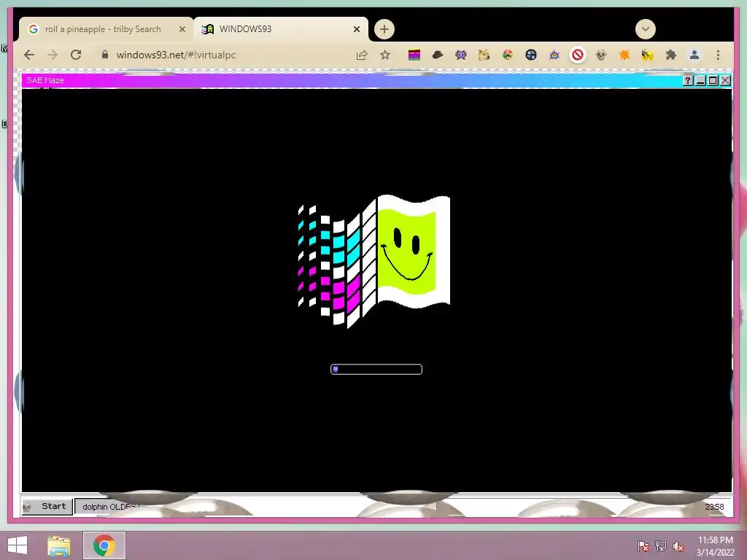The height and width of the screenshot is (560, 747).
Task: Open the purple alien invader extension
Action: 461,55
